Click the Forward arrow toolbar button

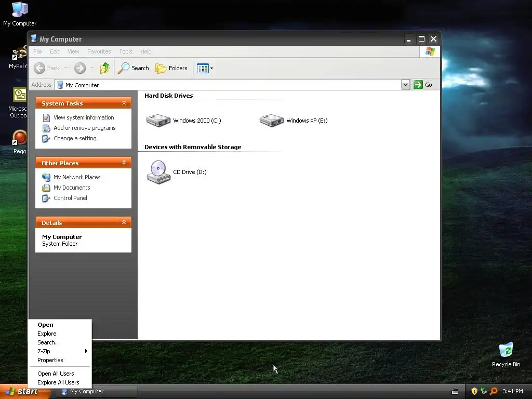pos(80,68)
